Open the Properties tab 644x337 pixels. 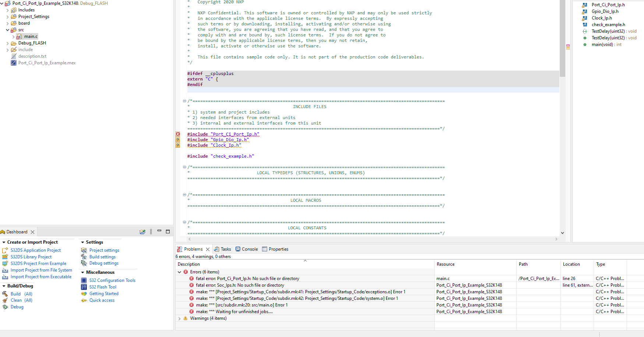point(275,249)
